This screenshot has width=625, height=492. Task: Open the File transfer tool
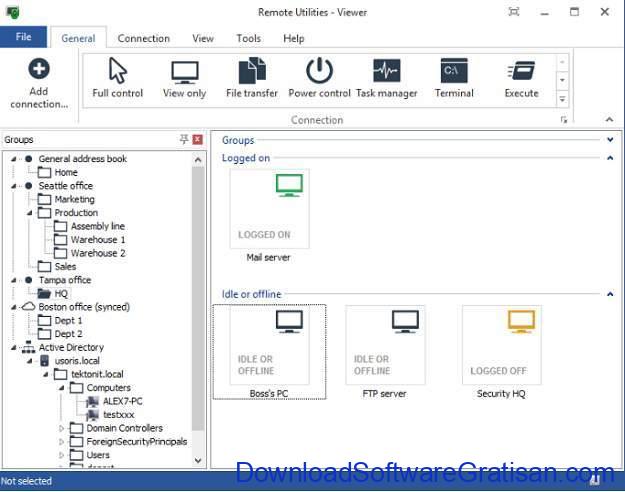pos(252,79)
